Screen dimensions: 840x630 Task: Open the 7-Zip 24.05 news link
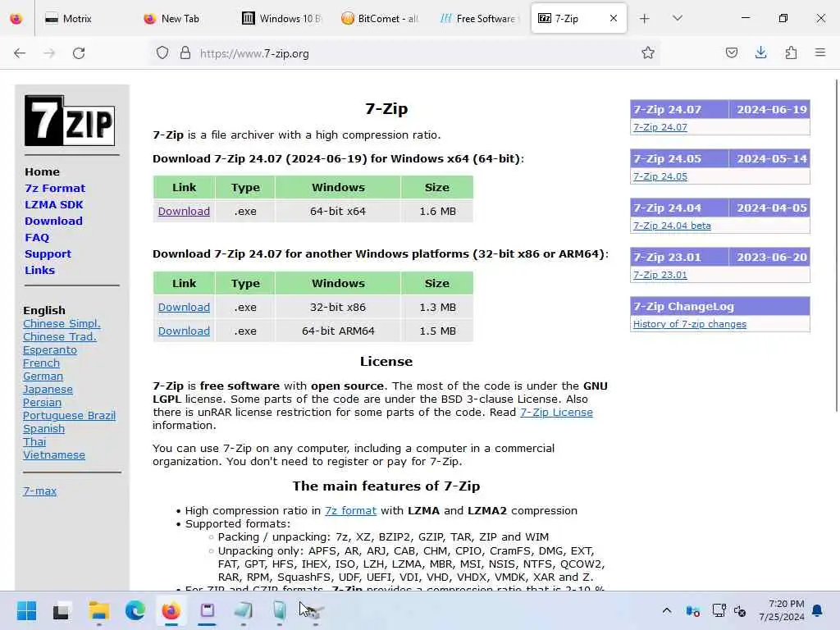point(660,176)
